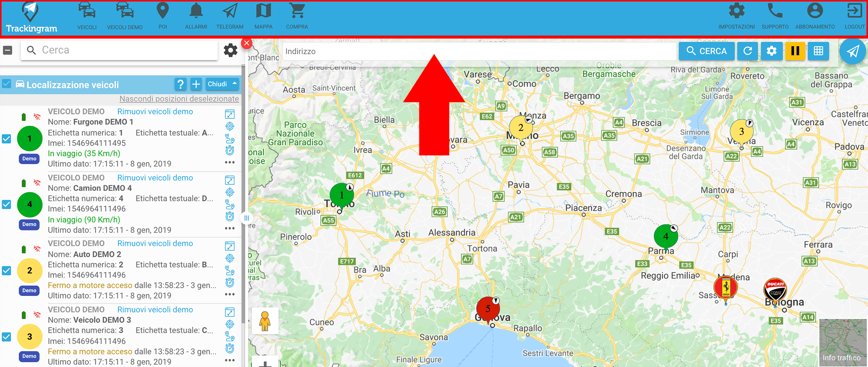Click the Demo badge under marker 4

(x=29, y=225)
